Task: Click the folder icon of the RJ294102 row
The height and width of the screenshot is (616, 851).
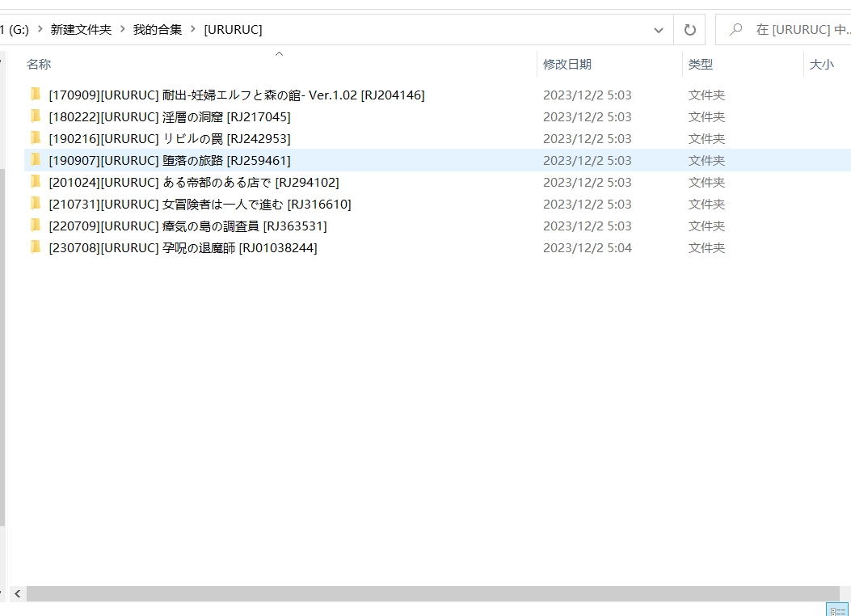Action: click(36, 182)
